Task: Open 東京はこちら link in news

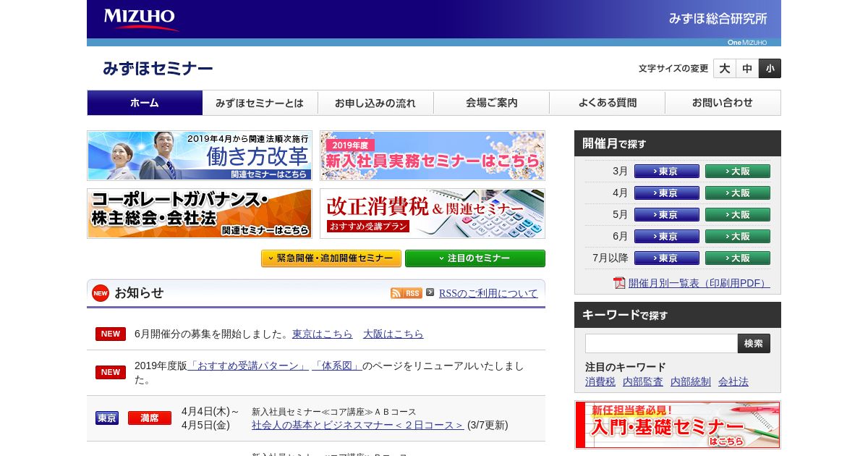Action: [323, 334]
